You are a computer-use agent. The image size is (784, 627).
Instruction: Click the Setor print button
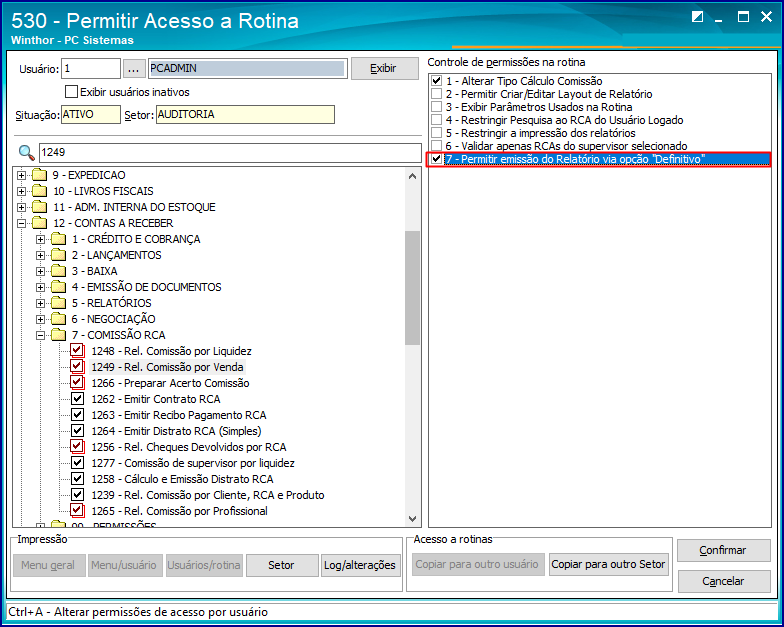(x=282, y=566)
